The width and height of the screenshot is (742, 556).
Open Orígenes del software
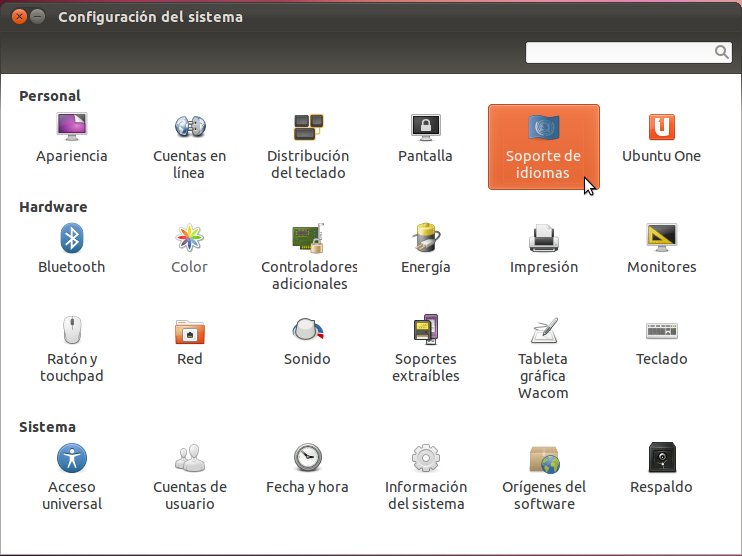pos(544,477)
